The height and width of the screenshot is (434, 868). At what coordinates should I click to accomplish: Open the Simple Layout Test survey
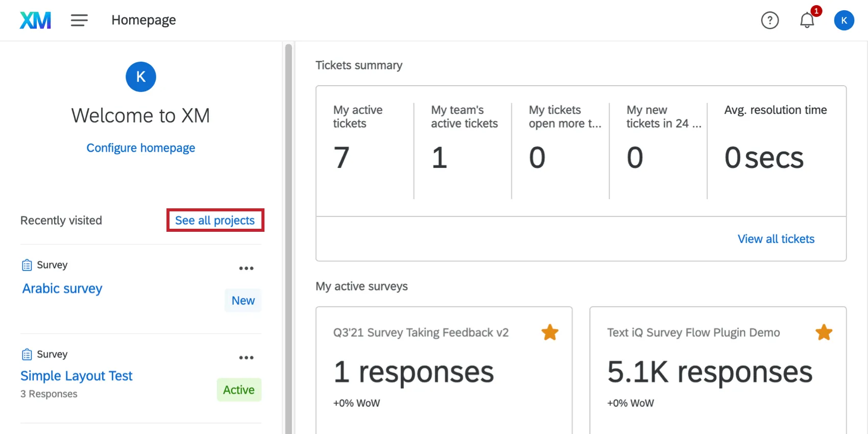(77, 376)
